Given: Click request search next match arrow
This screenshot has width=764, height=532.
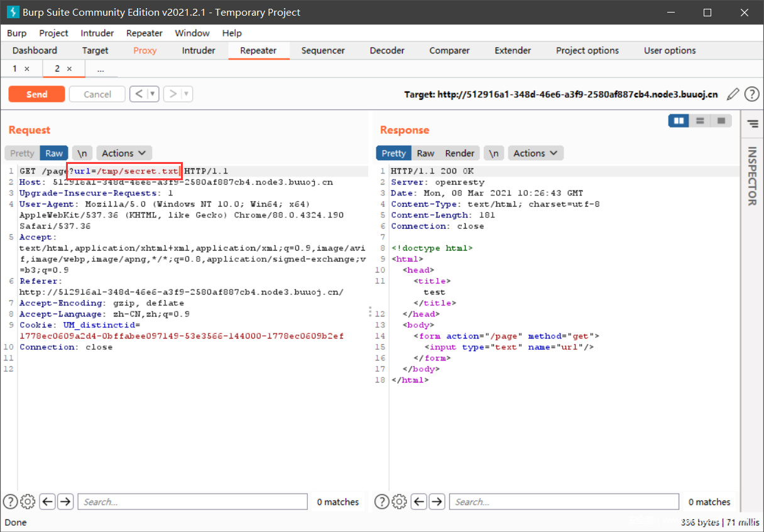Looking at the screenshot, I should (x=66, y=501).
